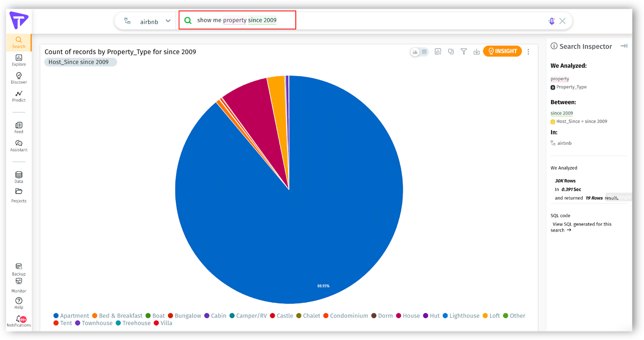Toggle Tent legend entry
This screenshot has width=644, height=340.
[63, 323]
